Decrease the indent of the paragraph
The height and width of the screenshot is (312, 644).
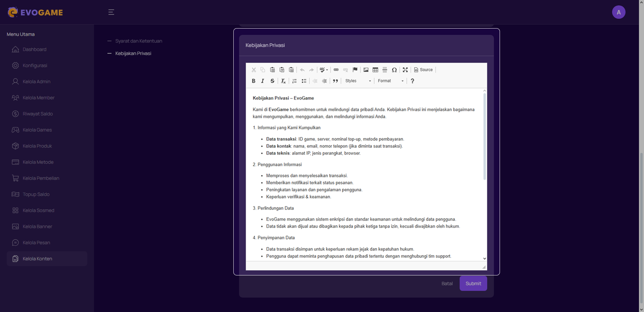click(315, 81)
